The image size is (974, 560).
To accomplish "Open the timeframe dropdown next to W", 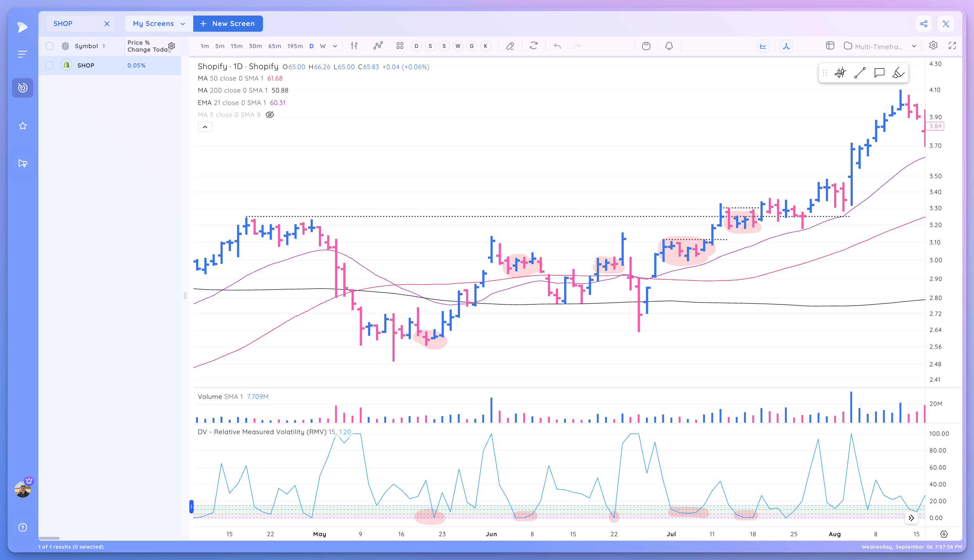I will (334, 46).
